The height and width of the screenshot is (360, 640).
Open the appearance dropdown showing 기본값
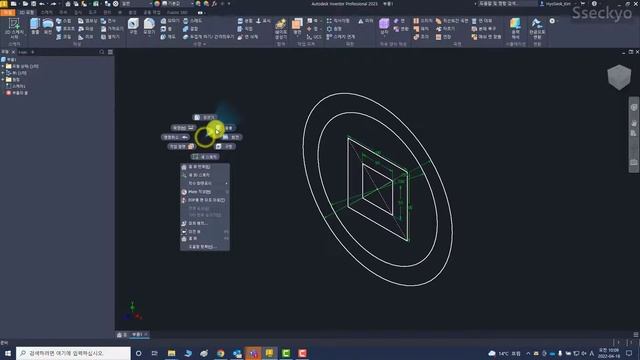click(177, 4)
